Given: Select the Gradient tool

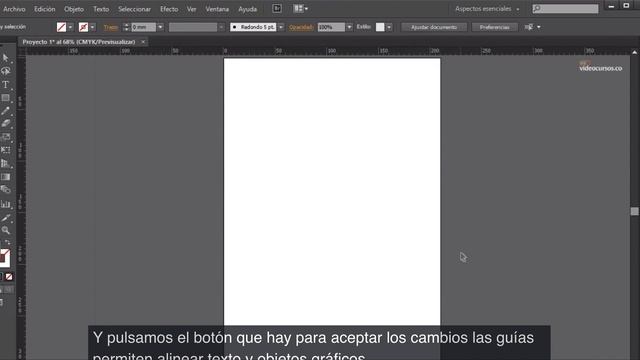Looking at the screenshot, I should (6, 177).
